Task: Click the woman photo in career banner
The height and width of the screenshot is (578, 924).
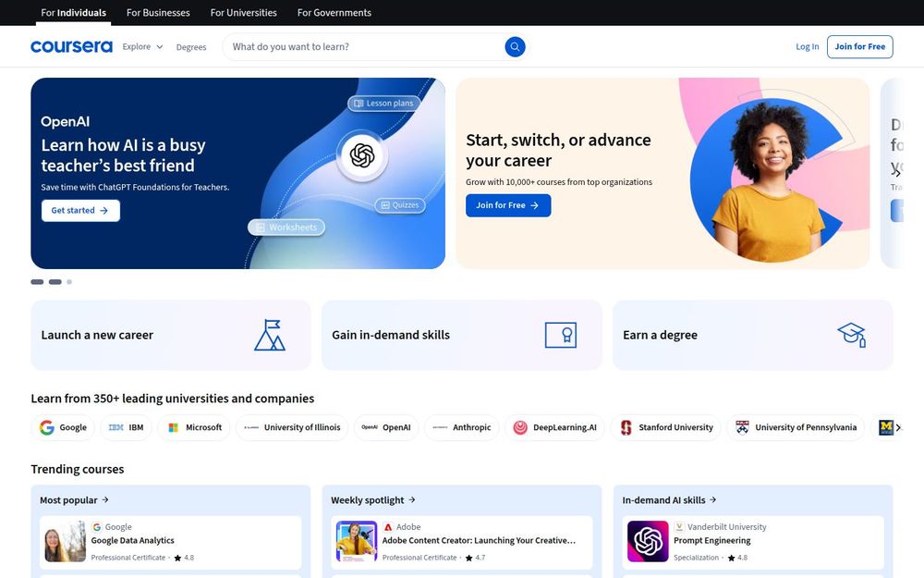Action: (767, 180)
